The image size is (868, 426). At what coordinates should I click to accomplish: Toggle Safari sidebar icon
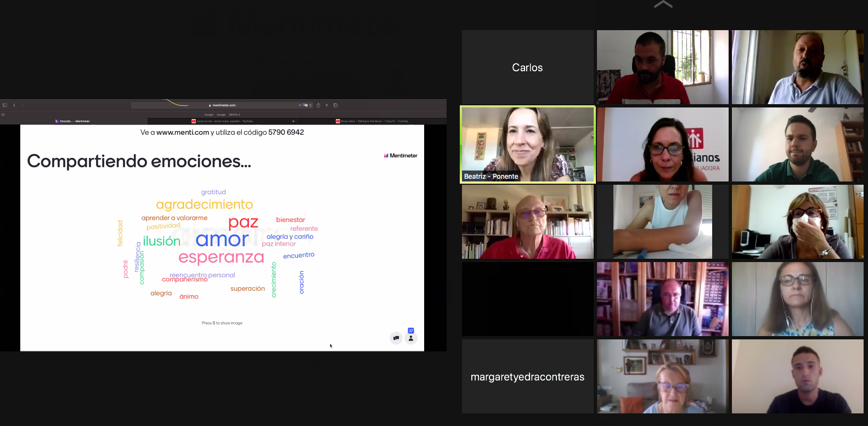tap(5, 105)
